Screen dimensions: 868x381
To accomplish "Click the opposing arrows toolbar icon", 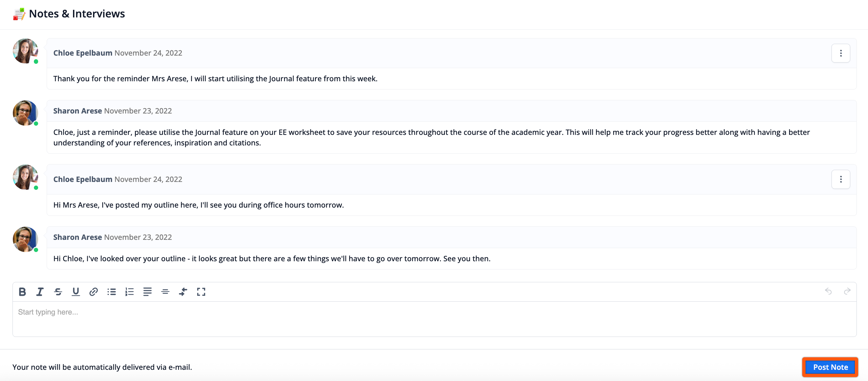I will (x=183, y=292).
